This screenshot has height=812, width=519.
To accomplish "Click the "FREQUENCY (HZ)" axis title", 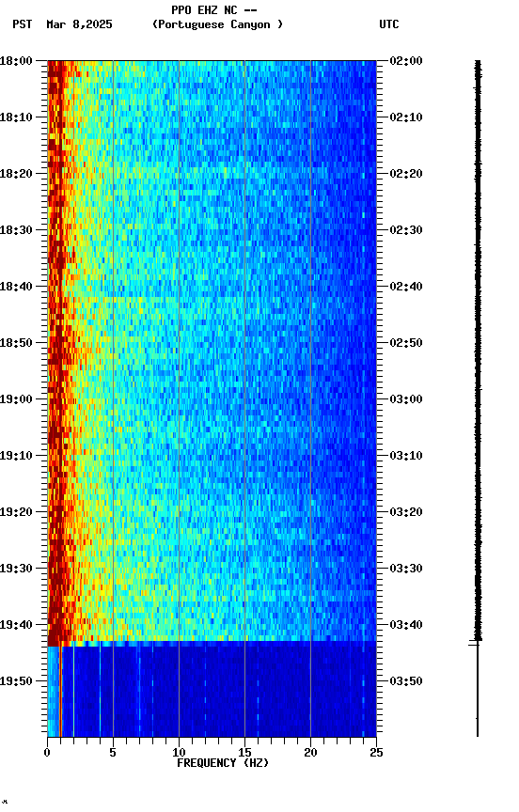I will click(x=223, y=763).
